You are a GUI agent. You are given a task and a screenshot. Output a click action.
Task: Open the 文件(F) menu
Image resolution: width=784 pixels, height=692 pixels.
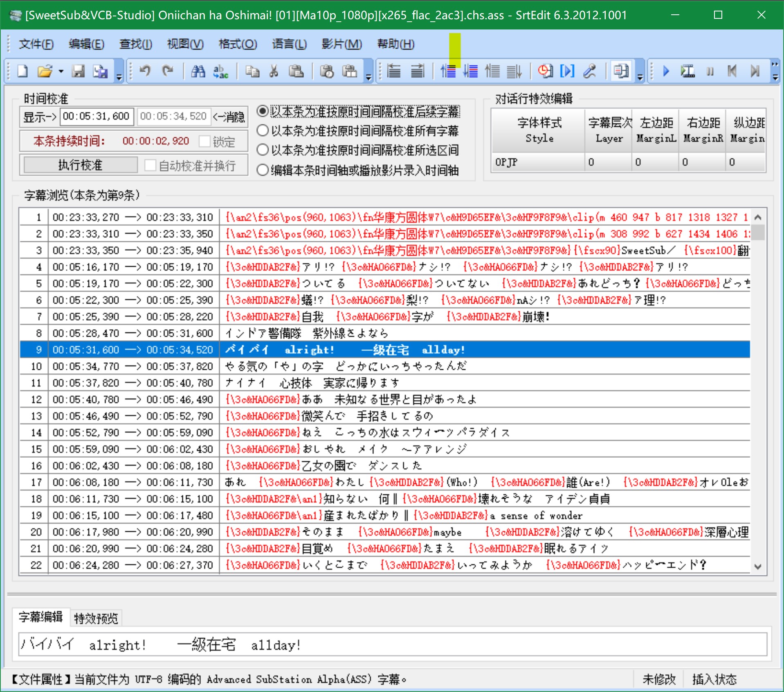pyautogui.click(x=36, y=44)
